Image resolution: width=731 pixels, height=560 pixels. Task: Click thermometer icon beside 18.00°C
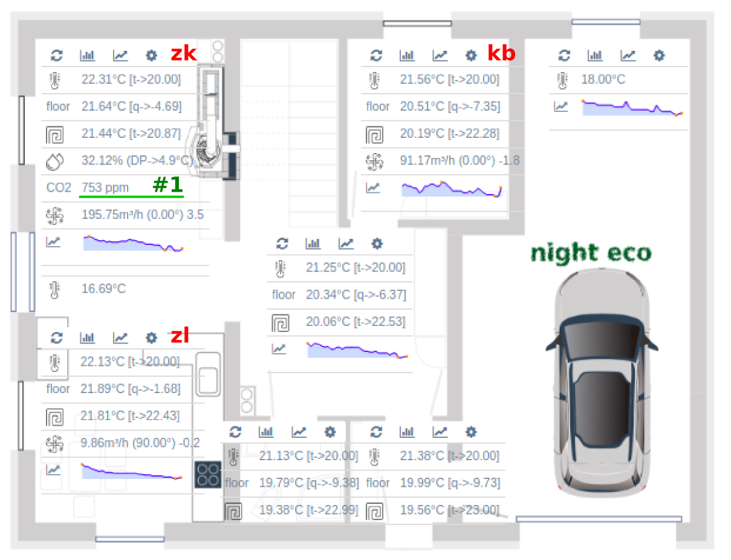[x=562, y=79]
